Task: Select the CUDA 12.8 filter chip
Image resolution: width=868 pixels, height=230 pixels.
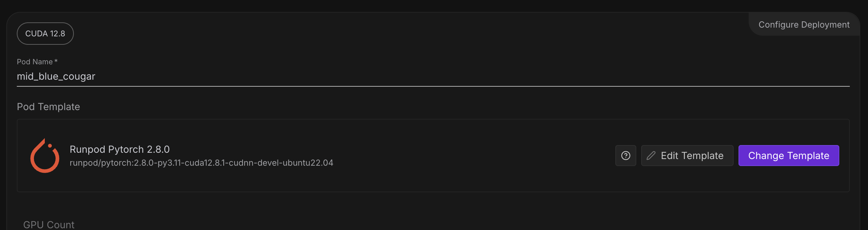Action: tap(45, 34)
